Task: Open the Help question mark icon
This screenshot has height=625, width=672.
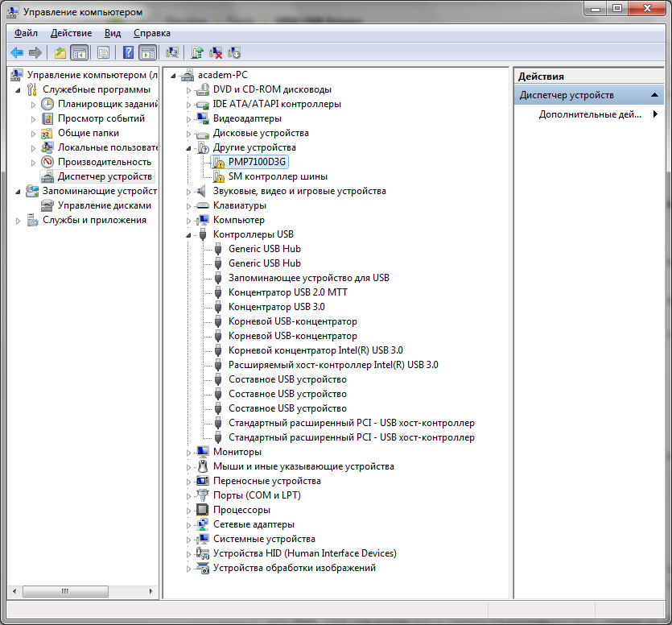Action: click(x=128, y=52)
